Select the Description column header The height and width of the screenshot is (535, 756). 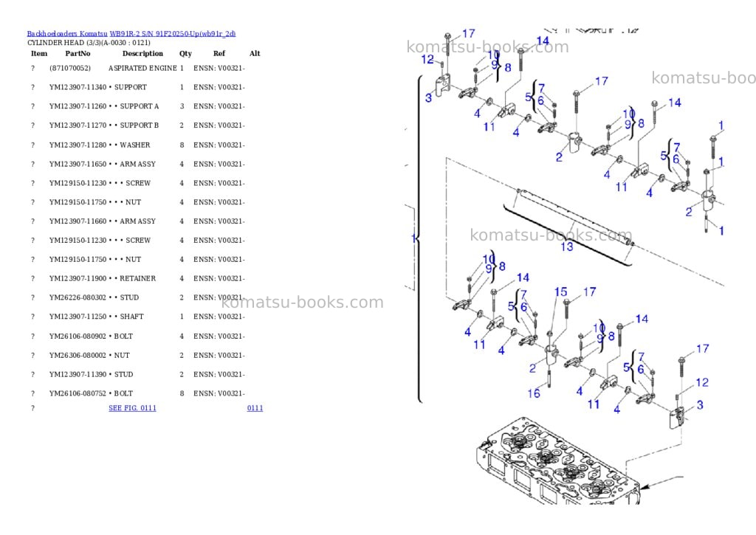click(142, 53)
